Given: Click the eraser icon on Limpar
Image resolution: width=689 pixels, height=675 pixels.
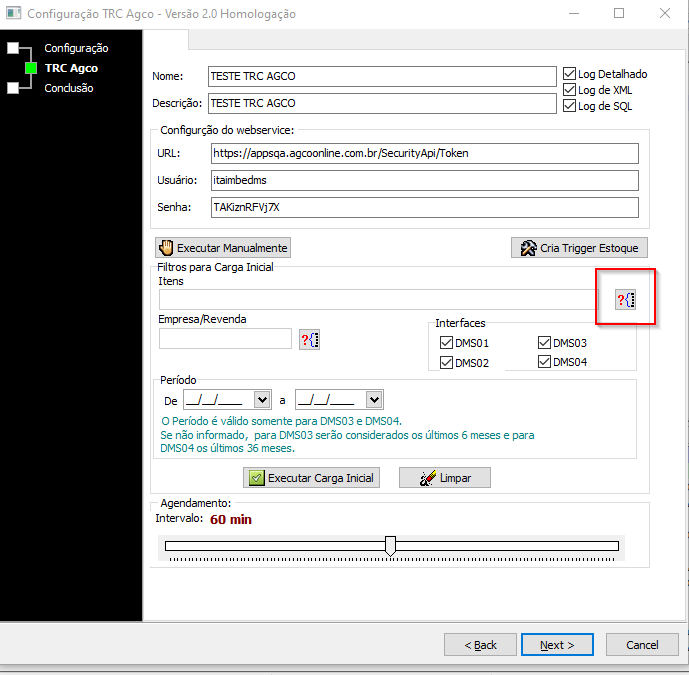Looking at the screenshot, I should [x=428, y=478].
